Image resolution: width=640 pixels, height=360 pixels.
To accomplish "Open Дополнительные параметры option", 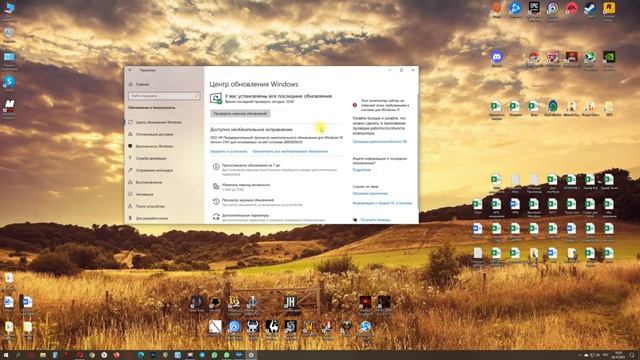I will click(x=245, y=215).
